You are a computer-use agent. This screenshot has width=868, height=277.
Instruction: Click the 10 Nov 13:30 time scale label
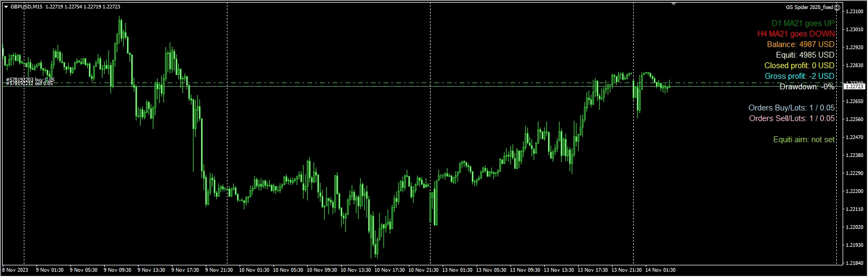pos(355,270)
